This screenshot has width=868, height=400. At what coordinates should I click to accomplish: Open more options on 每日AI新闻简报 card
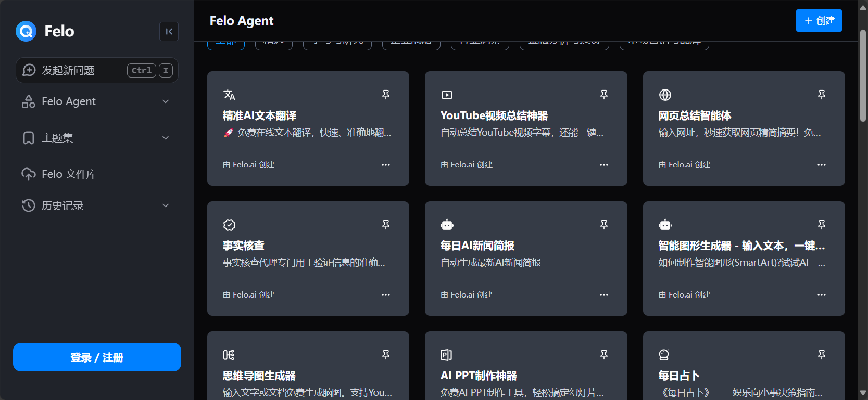point(604,295)
